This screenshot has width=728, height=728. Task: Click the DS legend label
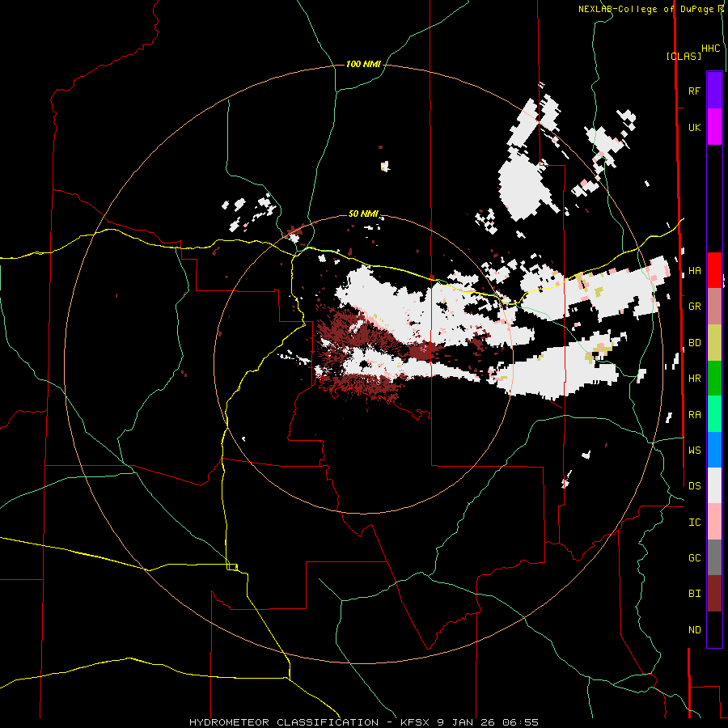(695, 486)
